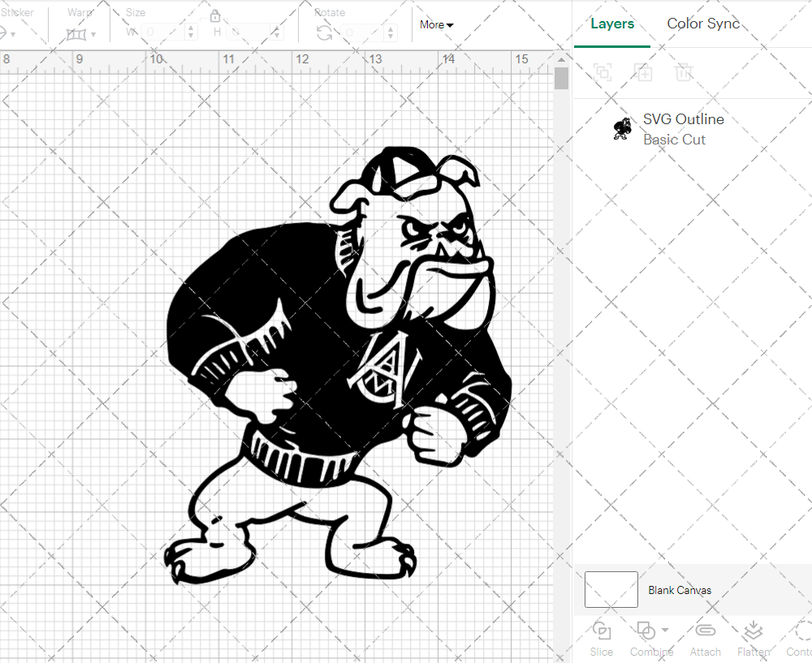Click the delete layer trash icon

pyautogui.click(x=685, y=72)
